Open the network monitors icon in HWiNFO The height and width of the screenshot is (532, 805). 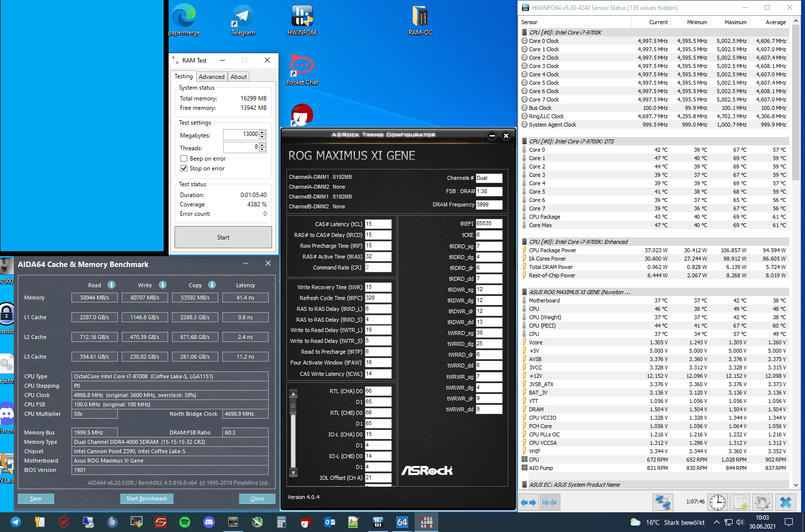(663, 502)
